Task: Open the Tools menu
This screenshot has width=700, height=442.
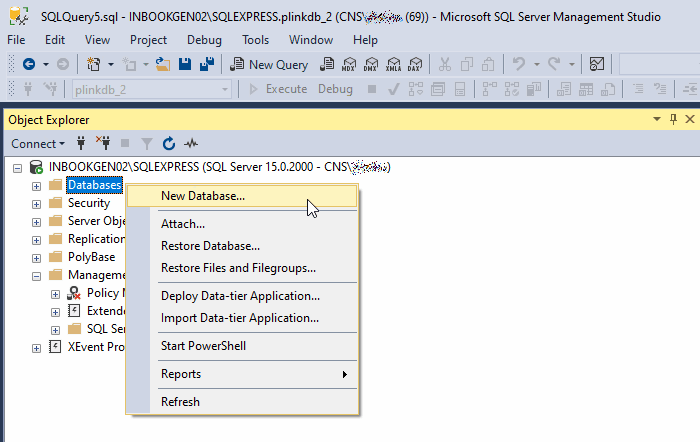Action: pos(255,40)
